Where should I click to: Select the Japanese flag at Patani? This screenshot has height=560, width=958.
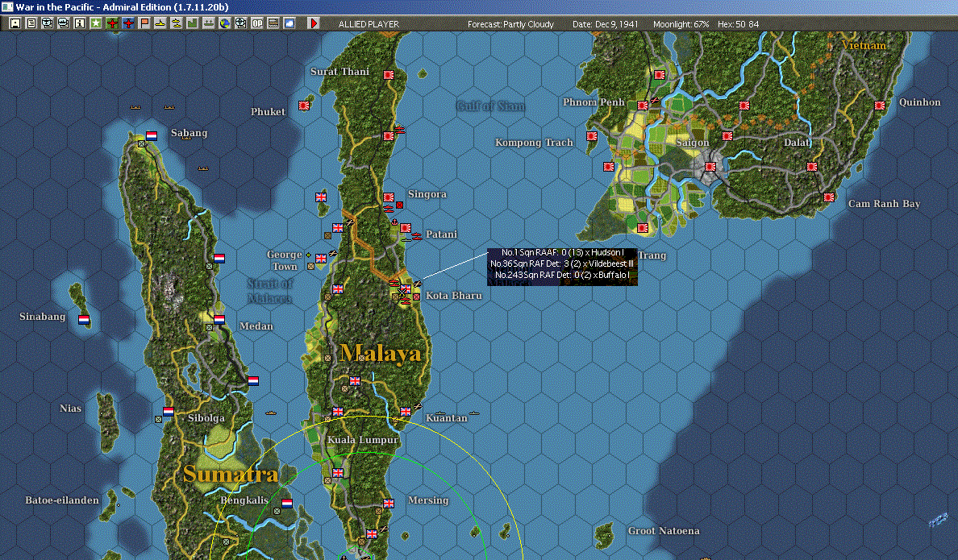pos(406,228)
